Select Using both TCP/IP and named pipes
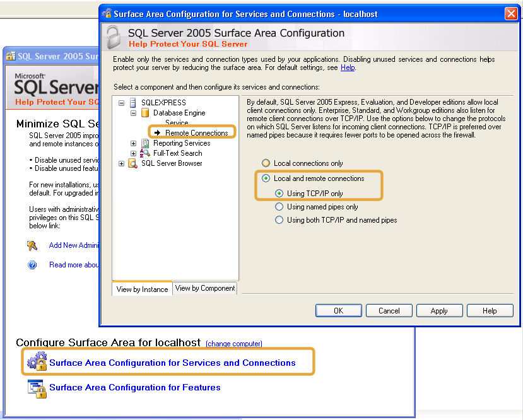Viewport: 523px width, 420px height. (278, 219)
